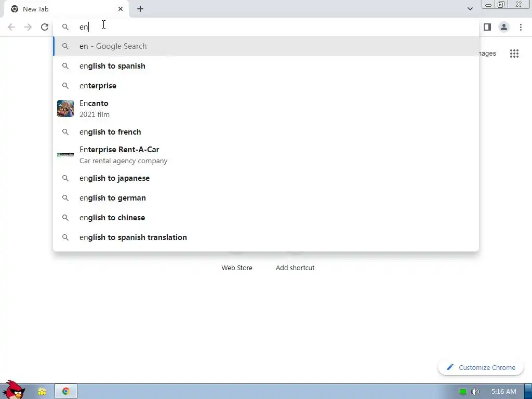The height and width of the screenshot is (399, 532).
Task: Choose 'english to chinese' suggestion
Action: (266, 218)
